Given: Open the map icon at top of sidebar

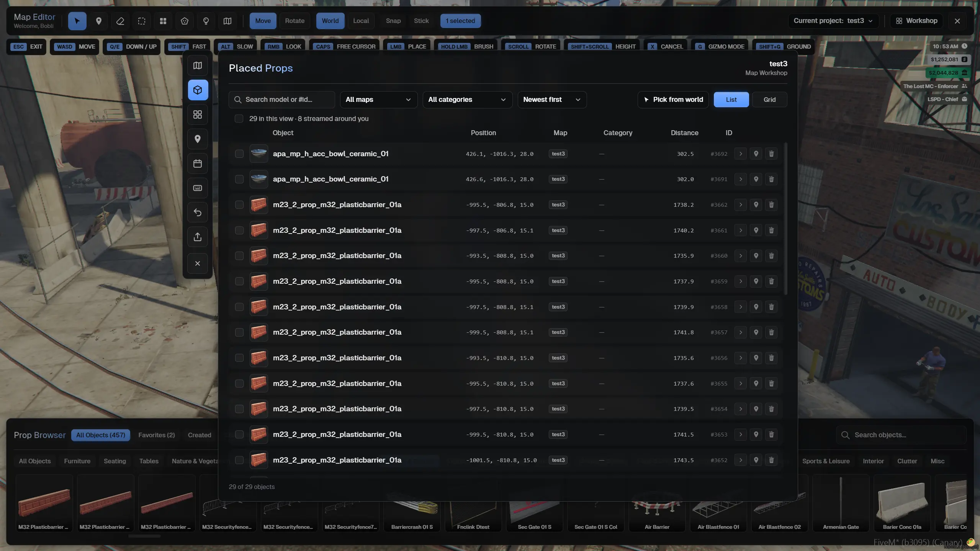Looking at the screenshot, I should click(x=198, y=65).
